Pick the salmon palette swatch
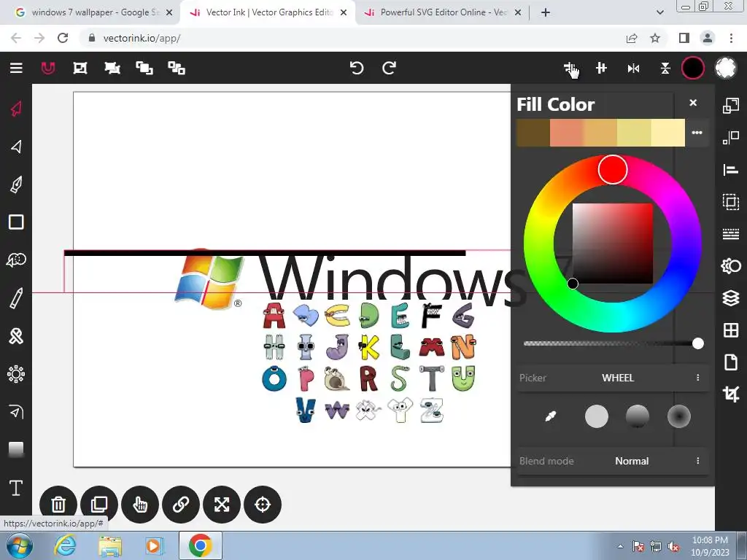Image resolution: width=747 pixels, height=560 pixels. coord(566,133)
